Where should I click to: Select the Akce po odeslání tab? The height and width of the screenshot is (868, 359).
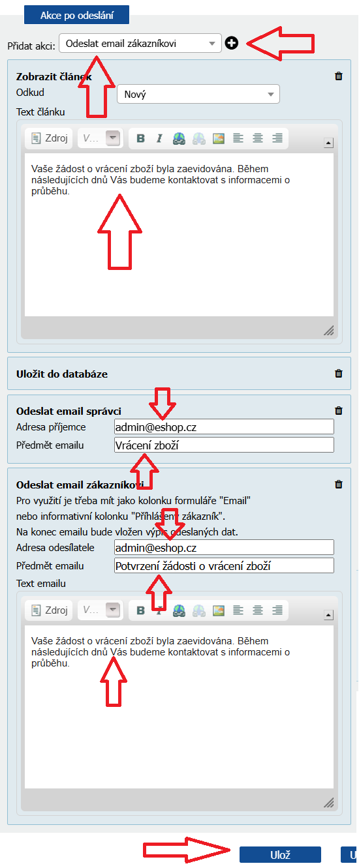pos(76,15)
